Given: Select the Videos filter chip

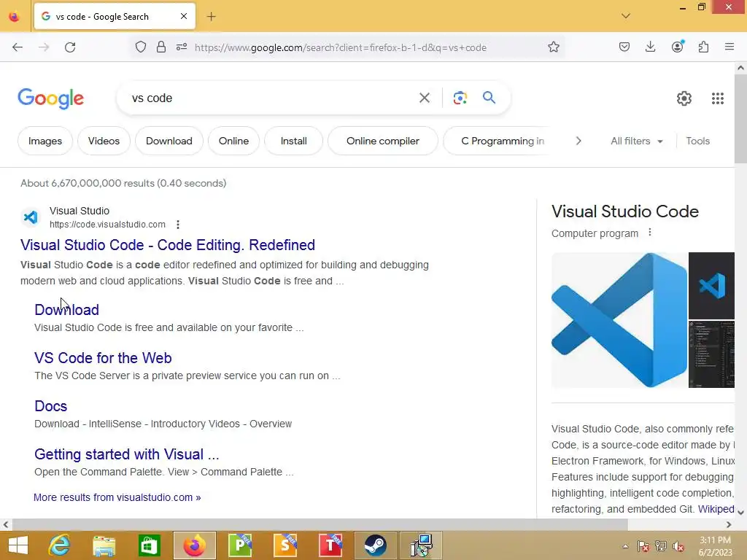Looking at the screenshot, I should click(x=104, y=141).
